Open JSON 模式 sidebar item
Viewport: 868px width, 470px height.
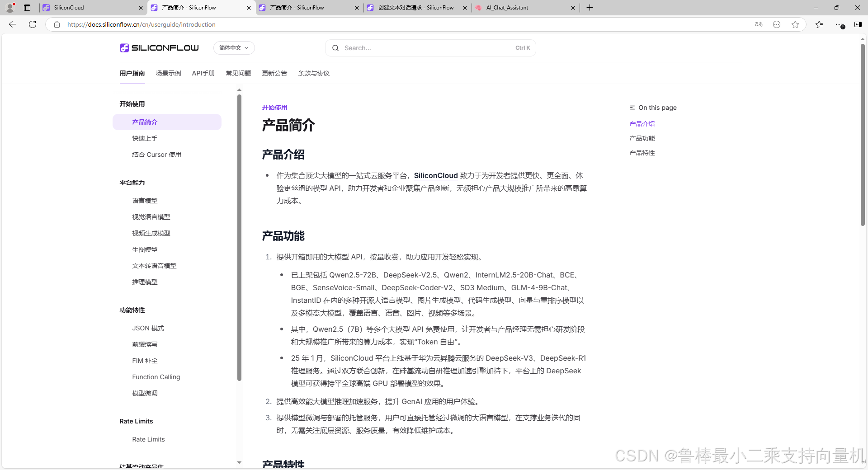(148, 328)
